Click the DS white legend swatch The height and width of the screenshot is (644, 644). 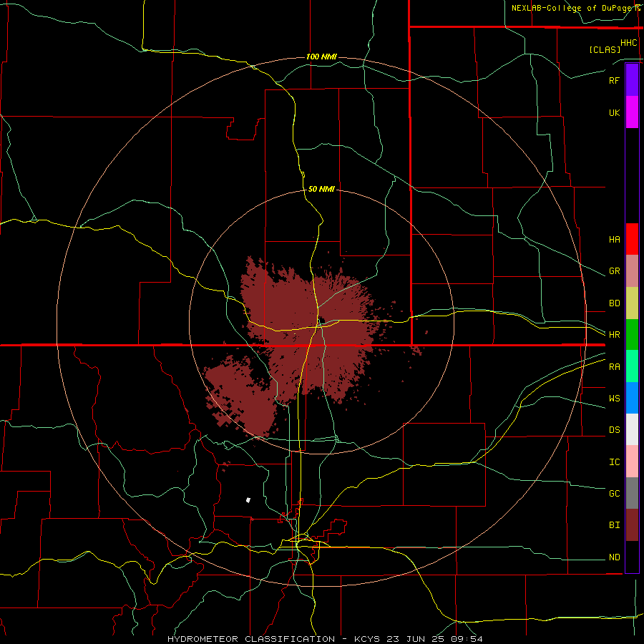pyautogui.click(x=632, y=429)
